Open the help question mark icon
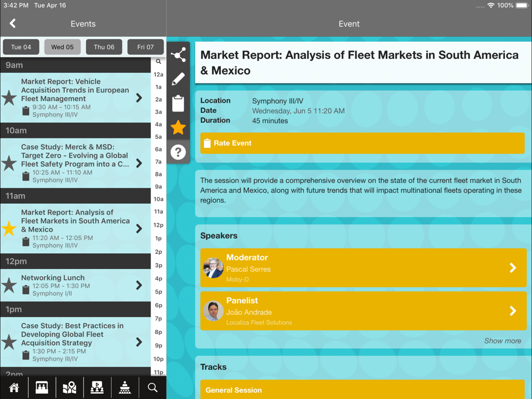 [x=178, y=152]
